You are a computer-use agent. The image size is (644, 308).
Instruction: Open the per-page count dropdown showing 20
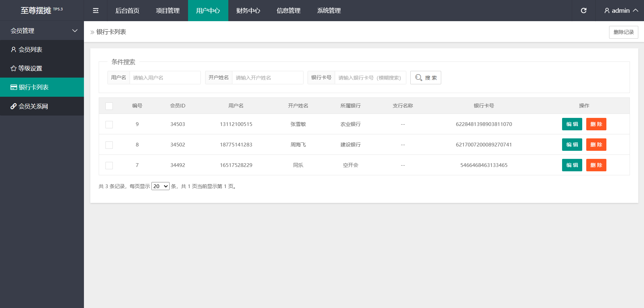coord(160,186)
